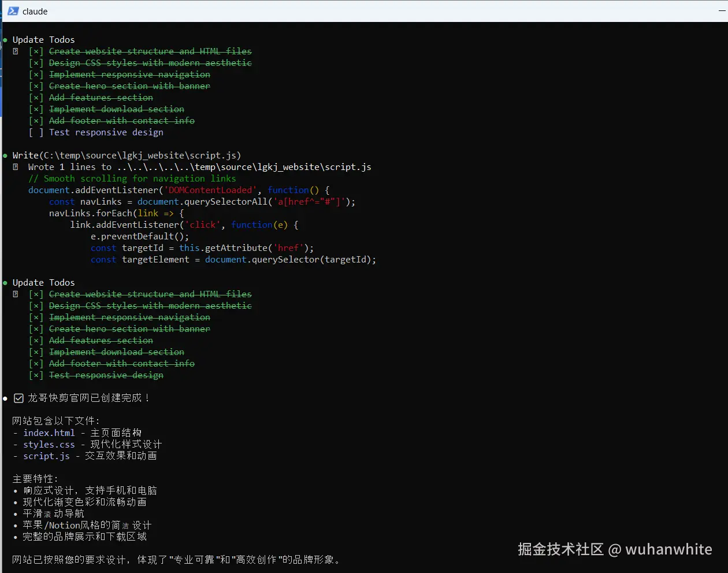The height and width of the screenshot is (573, 728).
Task: Click the "主页面结构" description
Action: tap(116, 432)
